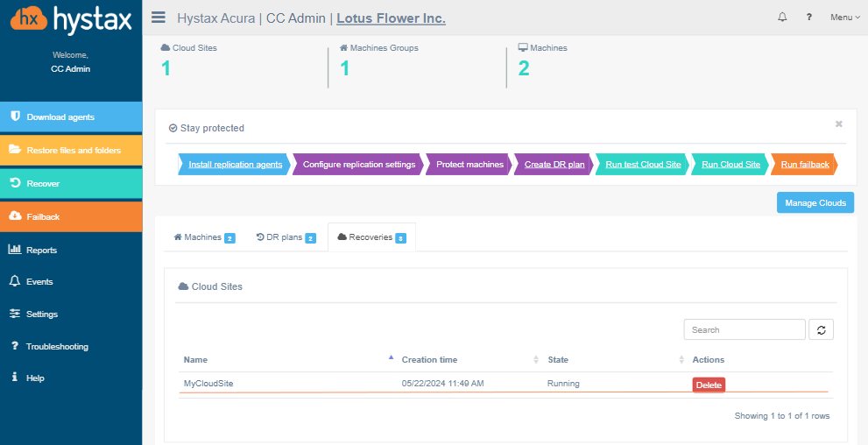This screenshot has width=868, height=445.
Task: Click the Restore folder icon
Action: [15, 150]
